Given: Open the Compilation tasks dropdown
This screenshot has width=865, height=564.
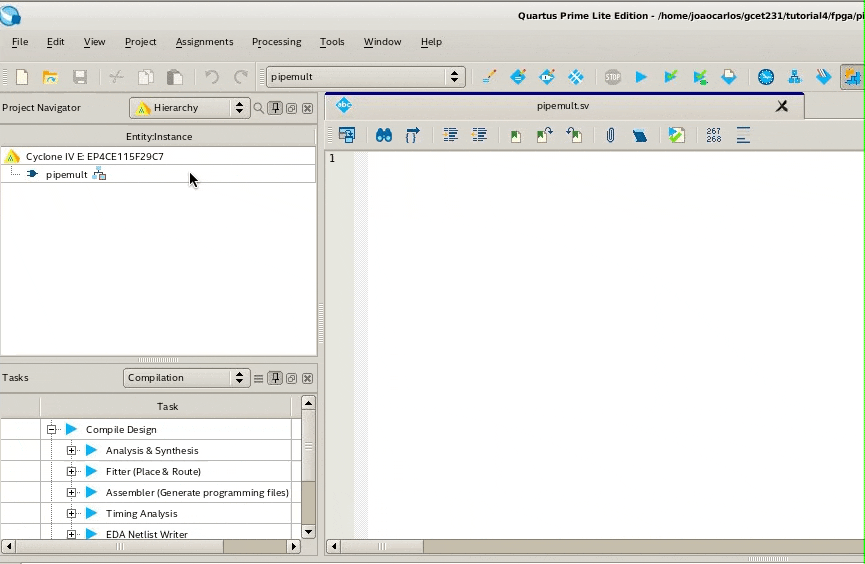Looking at the screenshot, I should click(x=186, y=378).
